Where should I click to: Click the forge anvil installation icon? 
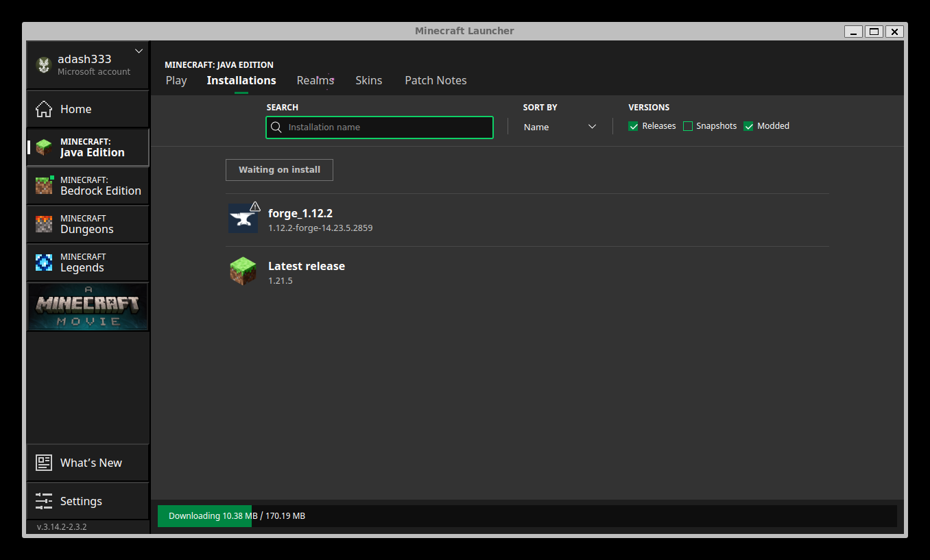(x=243, y=219)
